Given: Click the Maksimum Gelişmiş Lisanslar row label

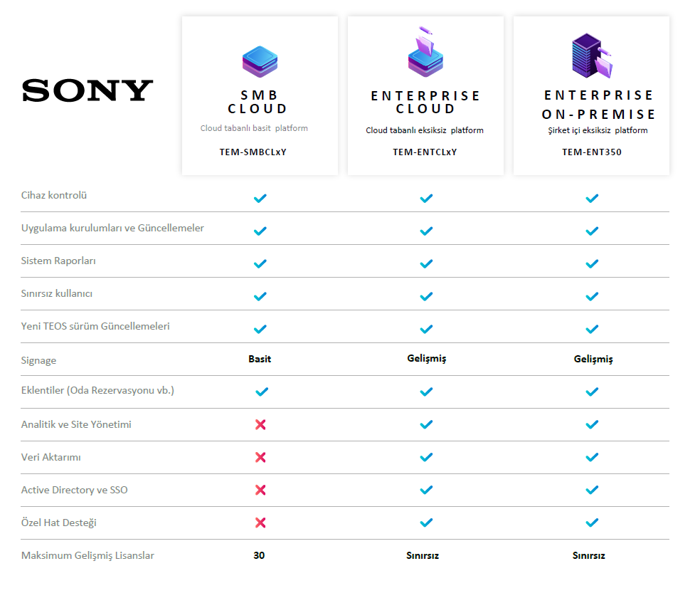Looking at the screenshot, I should pyautogui.click(x=87, y=555).
